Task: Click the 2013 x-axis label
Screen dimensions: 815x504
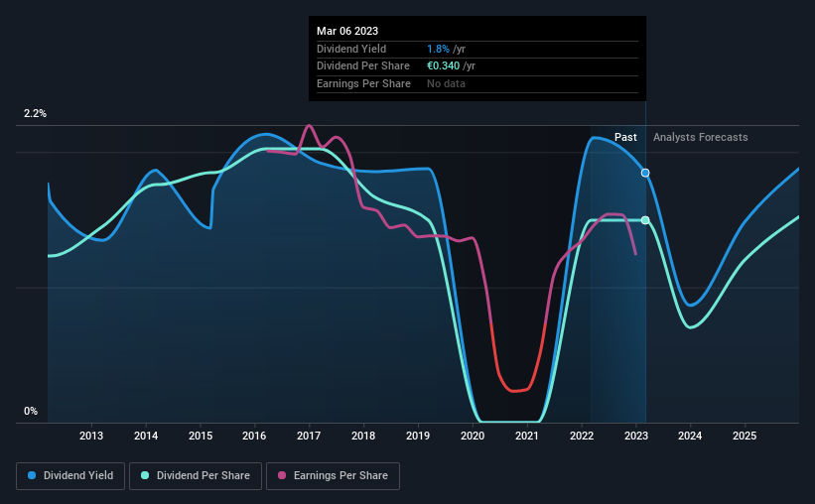Action: 91,436
